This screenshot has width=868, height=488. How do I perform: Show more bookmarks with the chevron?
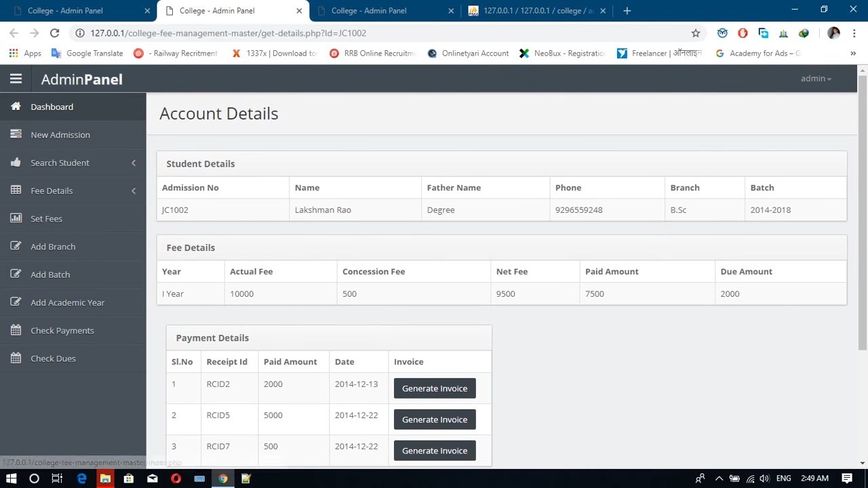[x=853, y=53]
